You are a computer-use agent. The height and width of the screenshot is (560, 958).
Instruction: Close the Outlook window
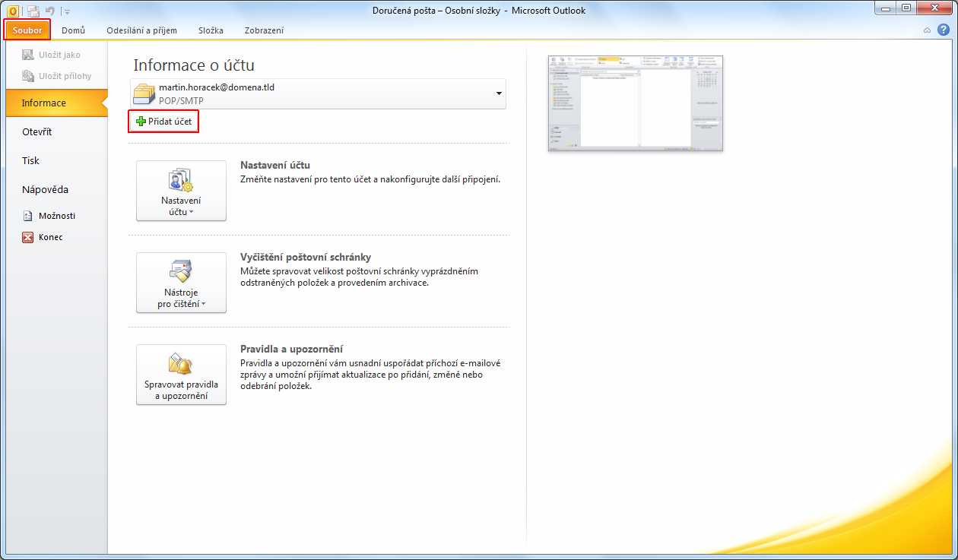click(935, 8)
